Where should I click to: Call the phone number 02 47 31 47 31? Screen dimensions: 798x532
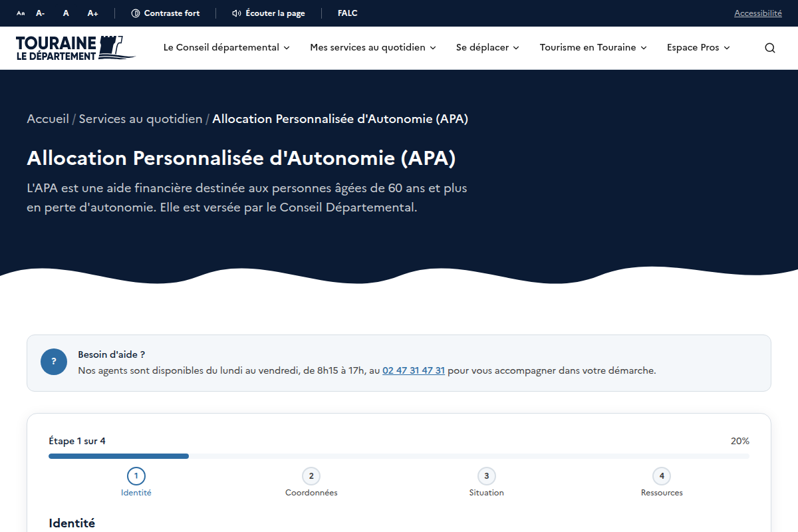pos(414,370)
